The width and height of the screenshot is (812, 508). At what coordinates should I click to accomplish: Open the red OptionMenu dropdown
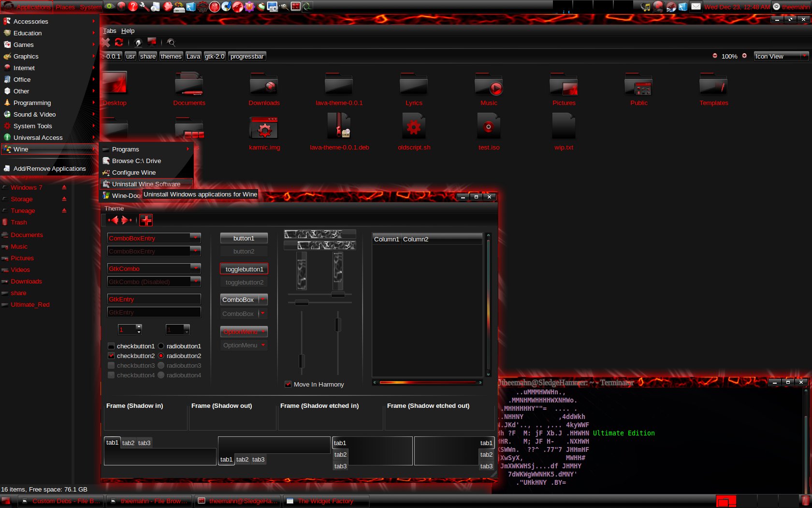(x=244, y=331)
